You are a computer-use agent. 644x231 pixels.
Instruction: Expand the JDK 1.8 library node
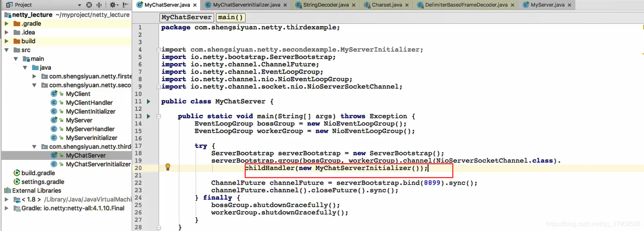click(x=7, y=199)
